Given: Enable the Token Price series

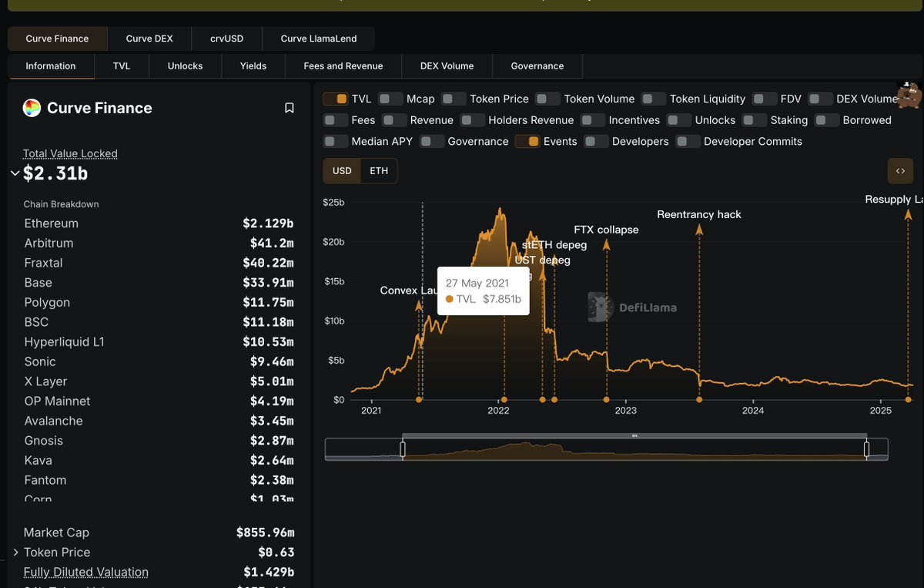Looking at the screenshot, I should tap(454, 99).
